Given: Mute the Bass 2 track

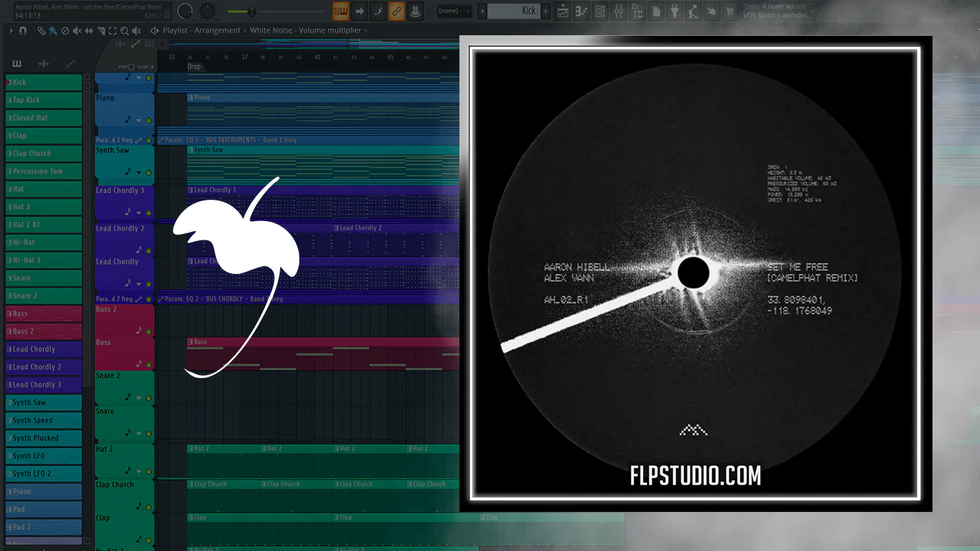Looking at the screenshot, I should coord(149,331).
